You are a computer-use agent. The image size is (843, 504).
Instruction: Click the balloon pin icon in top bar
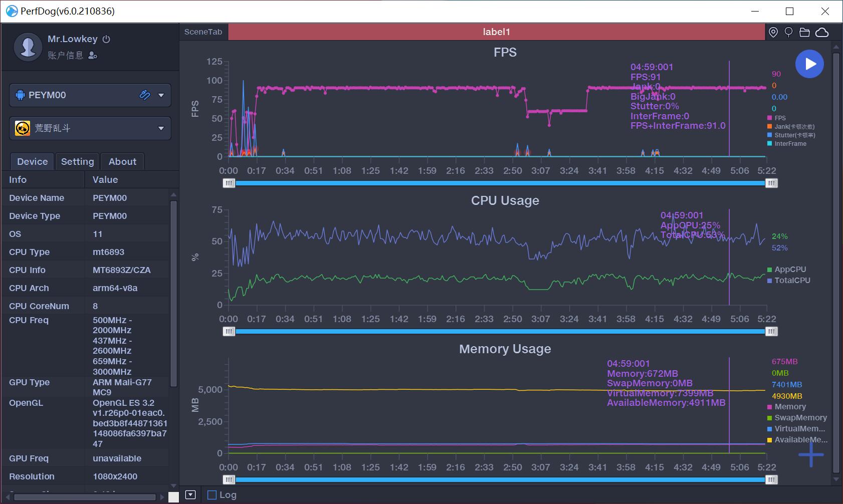point(788,33)
